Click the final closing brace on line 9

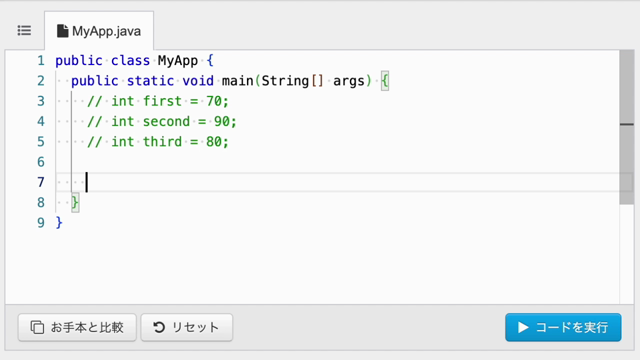tap(59, 223)
